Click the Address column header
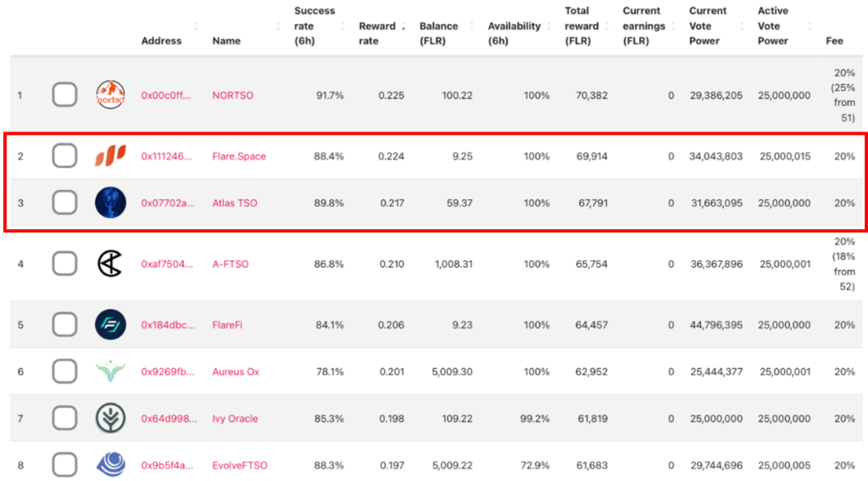868x481 pixels. click(x=161, y=41)
